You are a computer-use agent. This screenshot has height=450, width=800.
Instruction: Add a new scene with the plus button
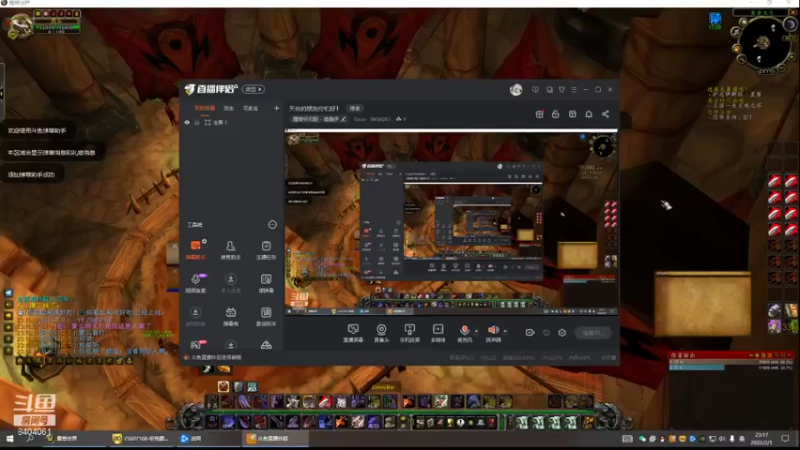click(x=277, y=108)
